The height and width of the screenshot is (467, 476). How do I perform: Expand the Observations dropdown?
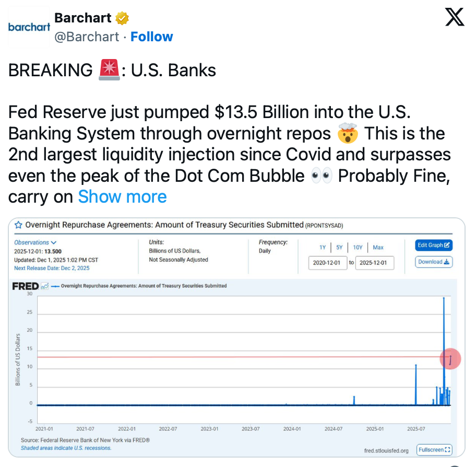click(x=35, y=242)
